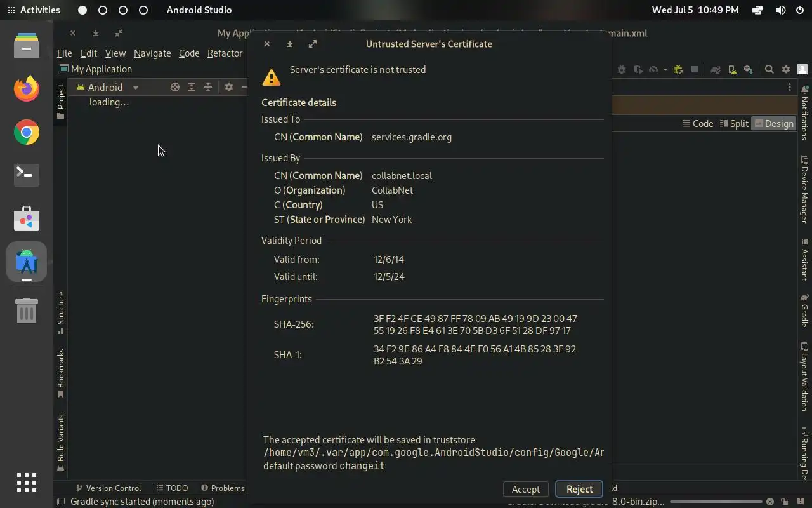Click the user account avatar icon
Viewport: 812px width, 508px height.
pos(802,69)
